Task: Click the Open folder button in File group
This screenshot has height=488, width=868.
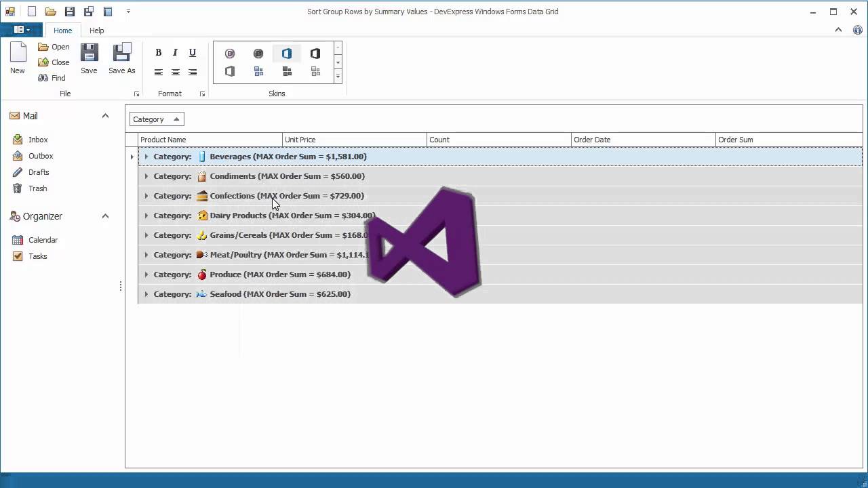Action: [x=54, y=47]
